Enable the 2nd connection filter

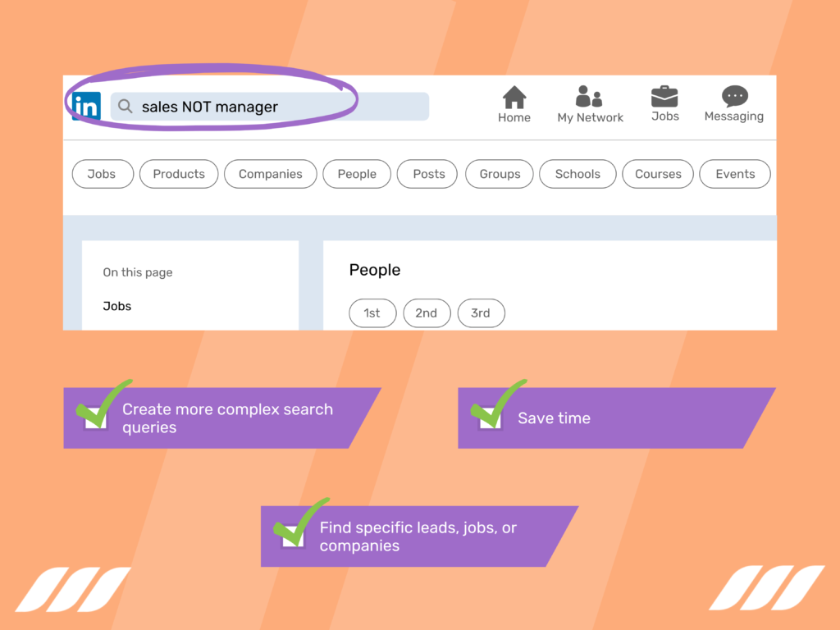(427, 313)
